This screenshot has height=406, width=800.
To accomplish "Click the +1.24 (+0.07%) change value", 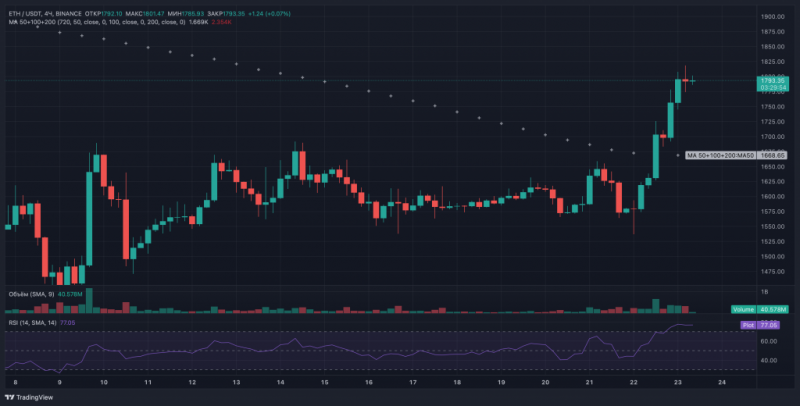I will tap(268, 14).
